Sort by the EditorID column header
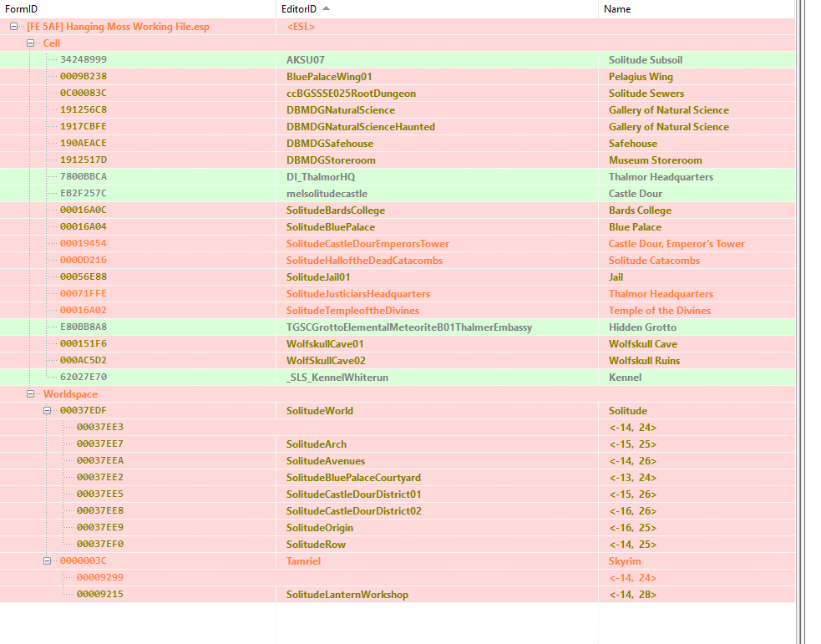Screen dimensions: 821x644 437,9
